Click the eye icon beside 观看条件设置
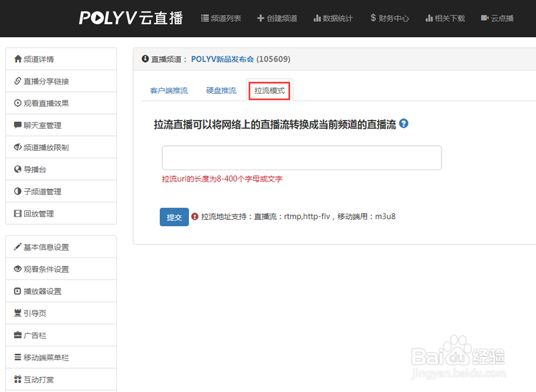The height and width of the screenshot is (392, 536). pos(18,269)
